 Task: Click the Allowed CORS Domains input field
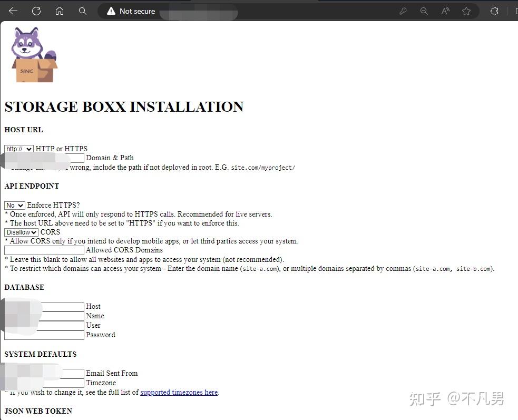click(44, 250)
